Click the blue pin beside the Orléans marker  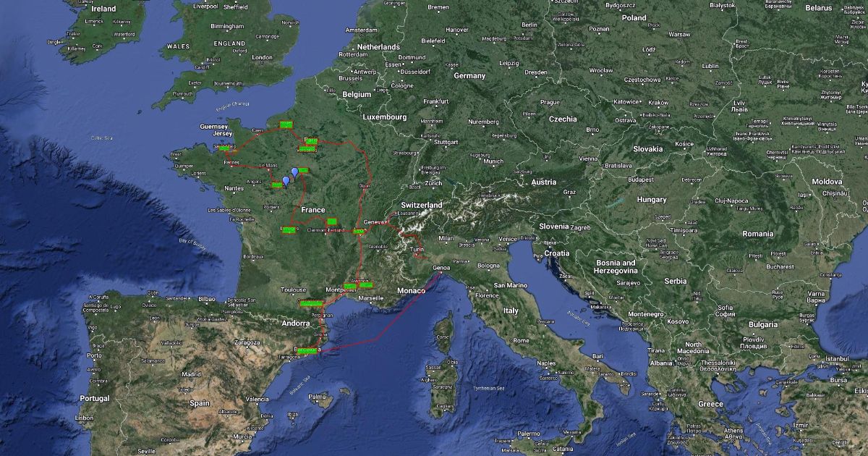(294, 172)
